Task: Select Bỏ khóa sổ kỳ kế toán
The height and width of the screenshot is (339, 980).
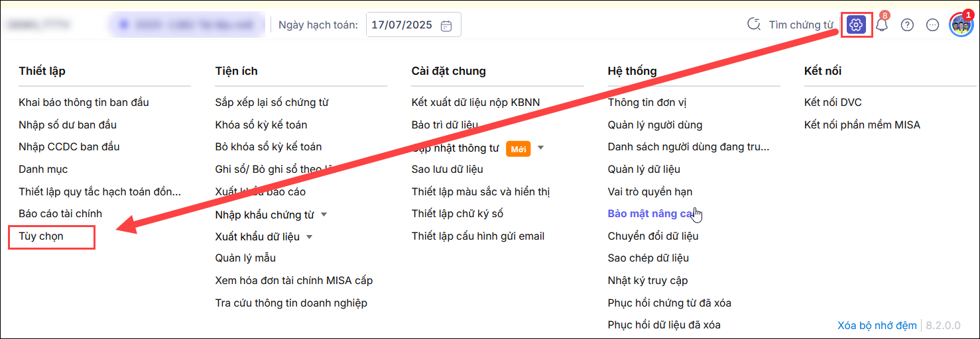Action: (x=269, y=147)
